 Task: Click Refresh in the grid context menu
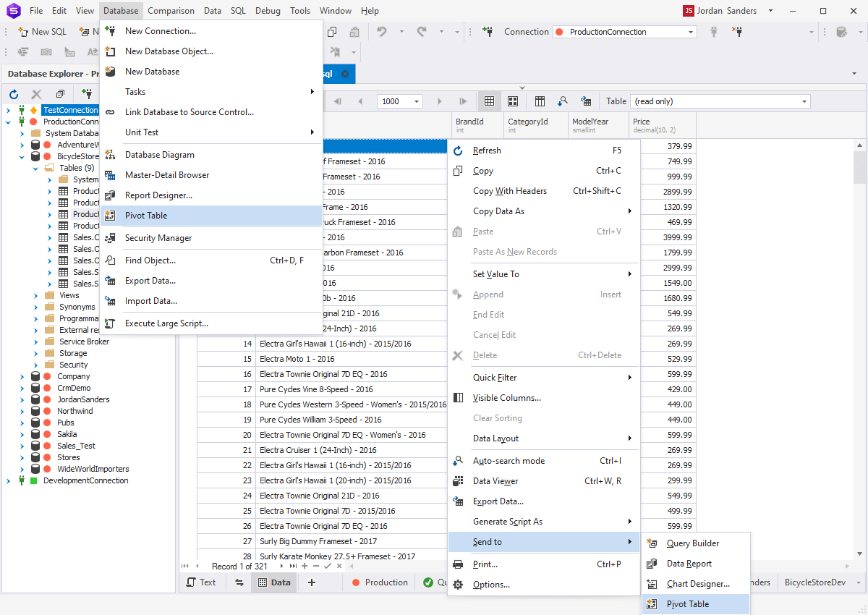point(544,150)
